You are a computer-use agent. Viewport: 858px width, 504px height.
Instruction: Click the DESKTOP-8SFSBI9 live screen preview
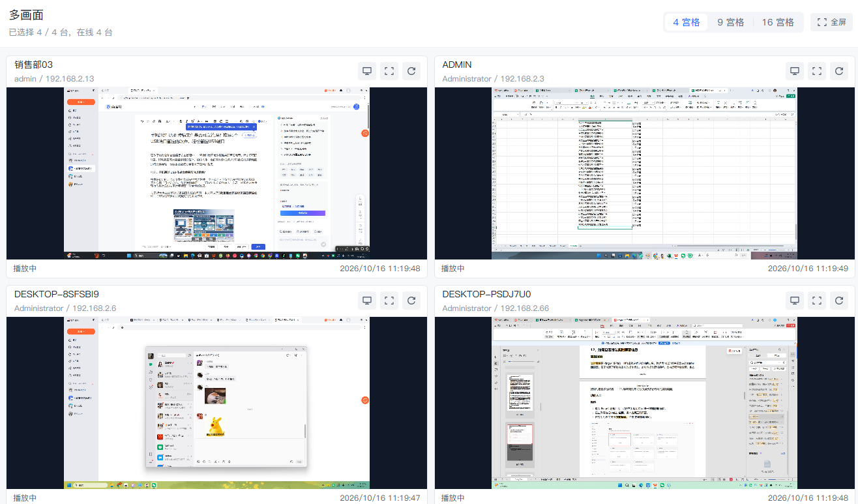(x=216, y=403)
